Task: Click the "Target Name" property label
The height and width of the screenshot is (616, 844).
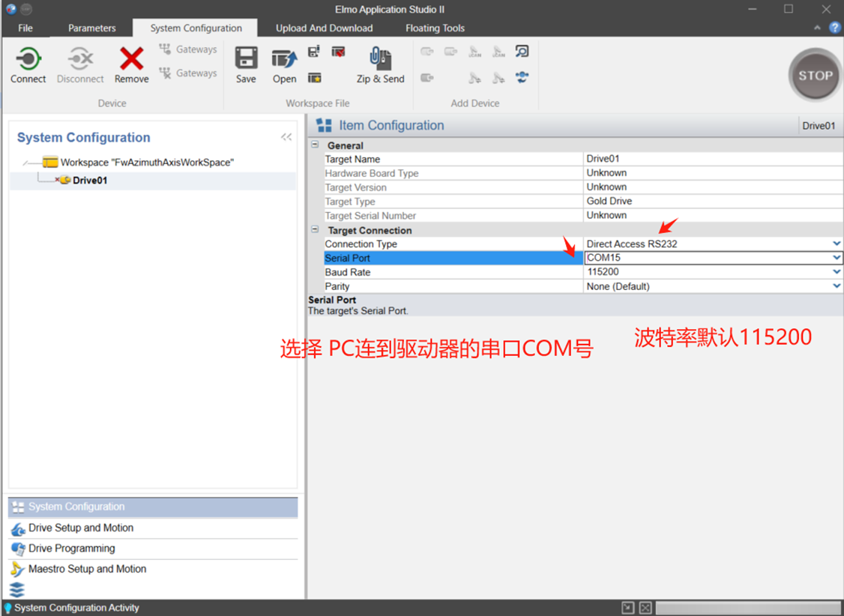Action: pyautogui.click(x=352, y=159)
